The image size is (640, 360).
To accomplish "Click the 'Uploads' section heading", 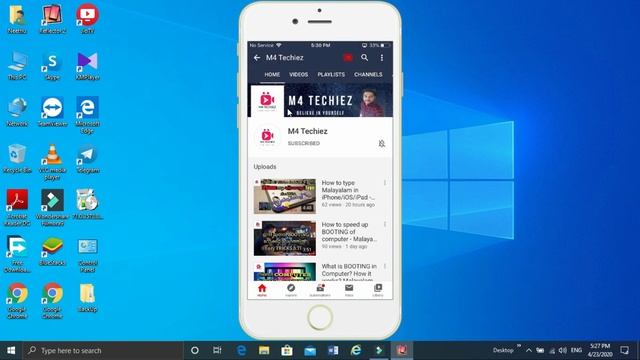I will (x=265, y=167).
